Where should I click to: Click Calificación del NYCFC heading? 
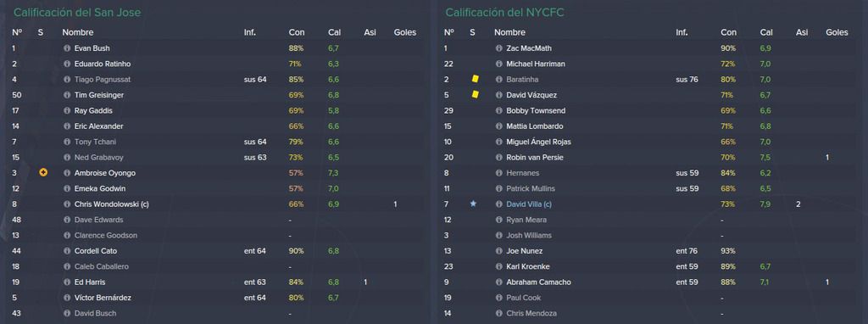pos(505,12)
